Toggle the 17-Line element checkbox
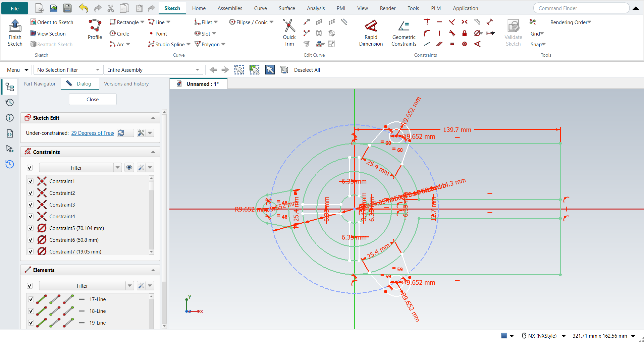 pos(31,299)
